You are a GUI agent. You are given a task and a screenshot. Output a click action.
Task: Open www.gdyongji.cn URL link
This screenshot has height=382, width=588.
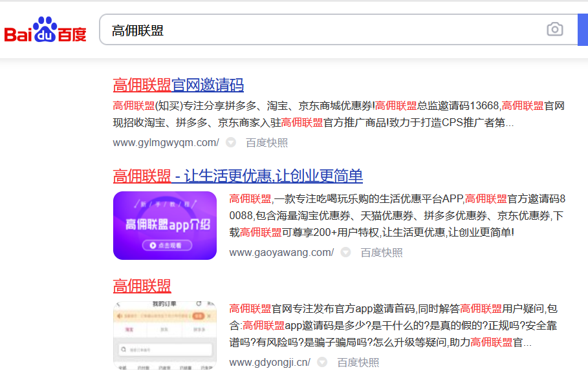(x=270, y=363)
